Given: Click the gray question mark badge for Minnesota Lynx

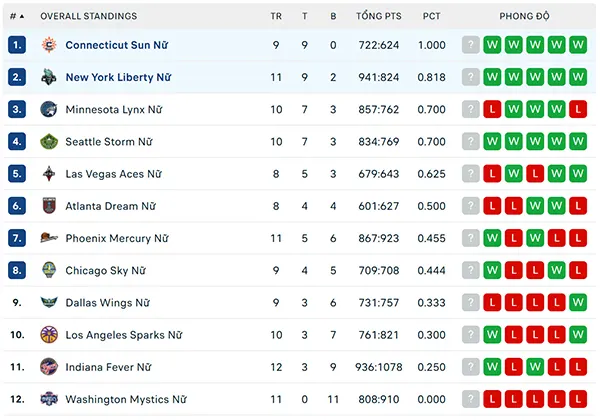Looking at the screenshot, I should (x=471, y=109).
